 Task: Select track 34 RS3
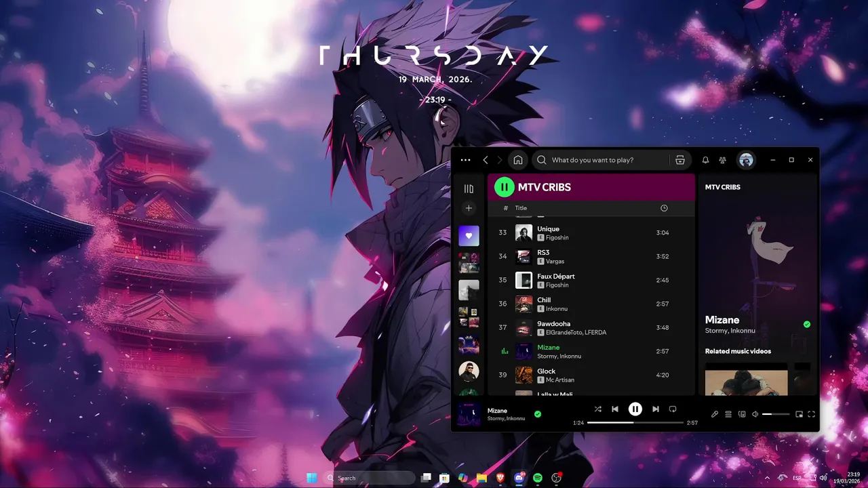(591, 256)
